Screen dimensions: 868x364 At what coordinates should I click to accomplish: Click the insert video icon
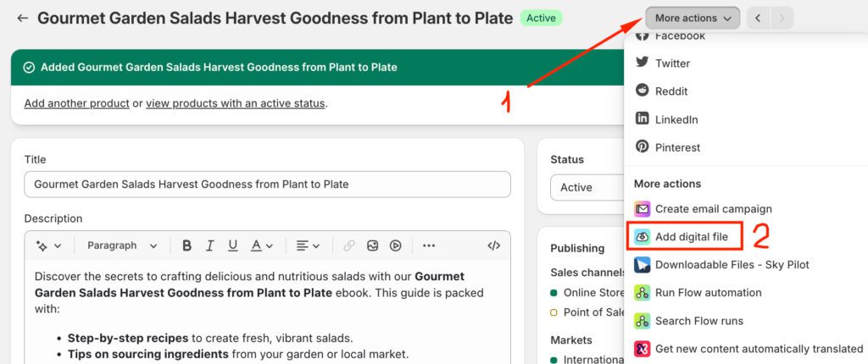395,245
